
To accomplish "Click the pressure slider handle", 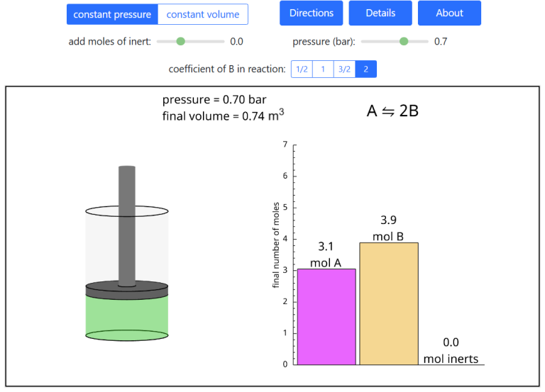I will click(404, 41).
